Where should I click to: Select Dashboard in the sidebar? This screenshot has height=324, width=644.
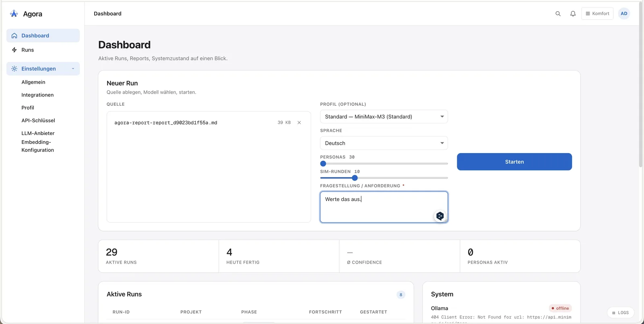[43, 36]
